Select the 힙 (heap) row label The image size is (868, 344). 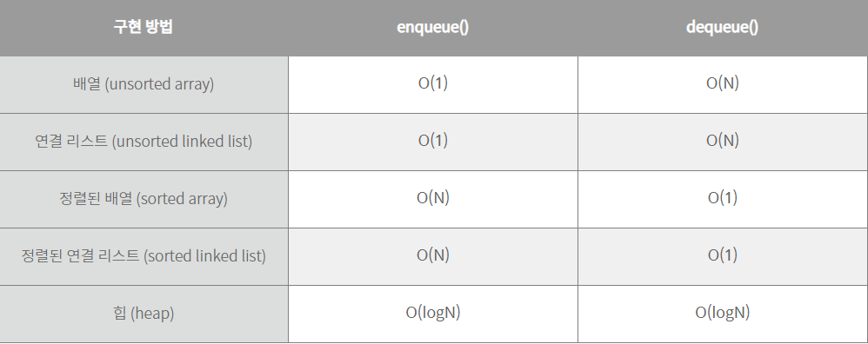point(144,314)
